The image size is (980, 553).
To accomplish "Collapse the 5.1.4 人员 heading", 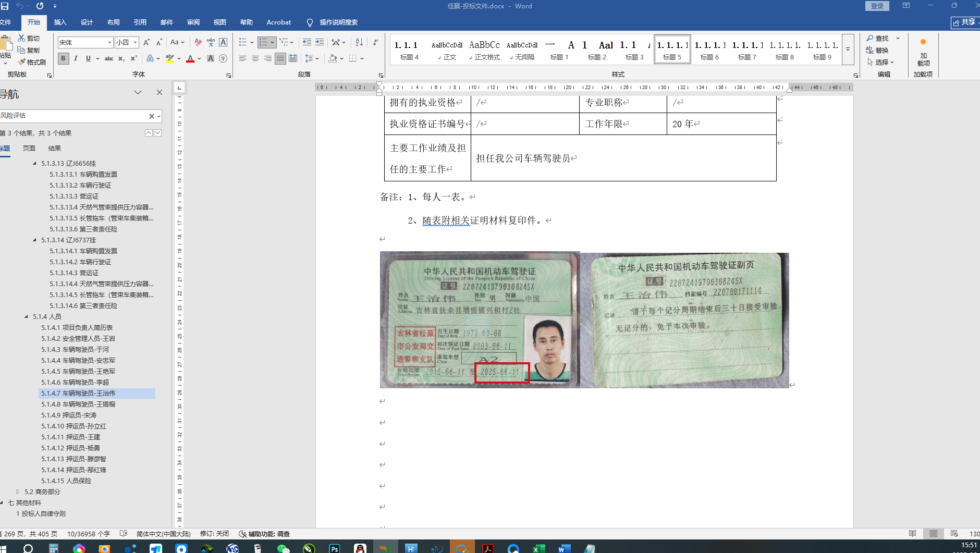I will [27, 317].
